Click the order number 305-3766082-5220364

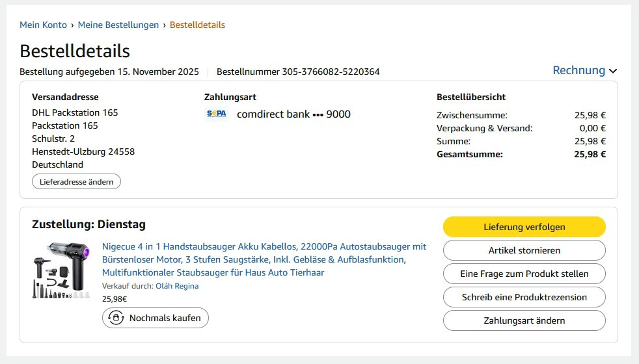(331, 71)
